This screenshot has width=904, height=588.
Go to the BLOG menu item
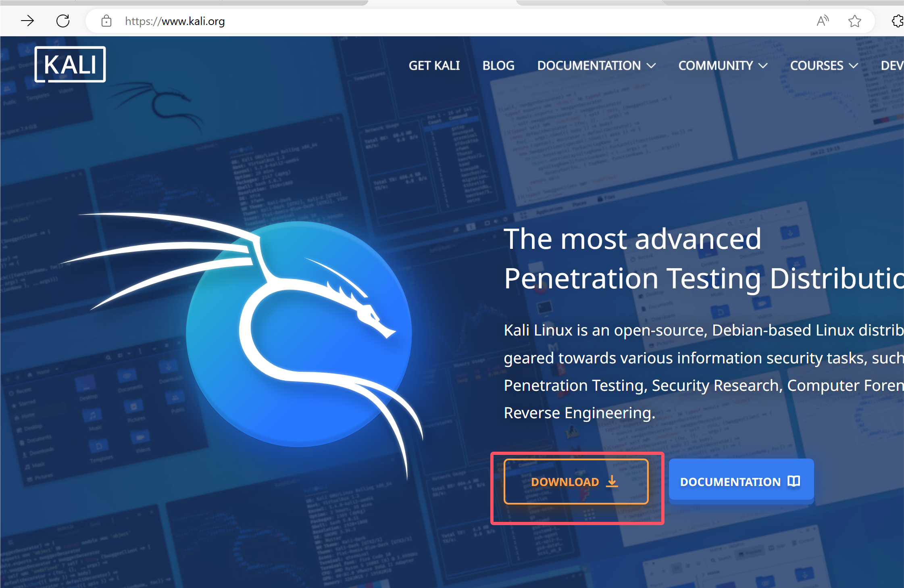coord(498,65)
